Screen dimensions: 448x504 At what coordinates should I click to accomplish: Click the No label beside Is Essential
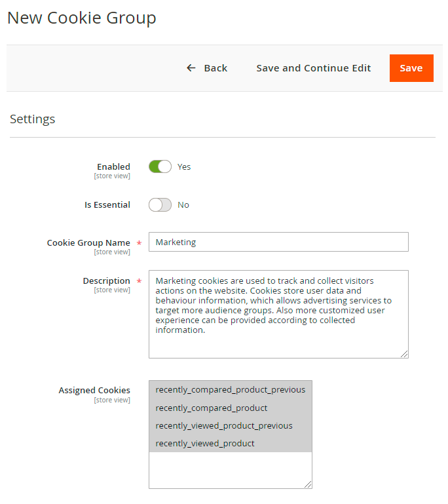183,204
